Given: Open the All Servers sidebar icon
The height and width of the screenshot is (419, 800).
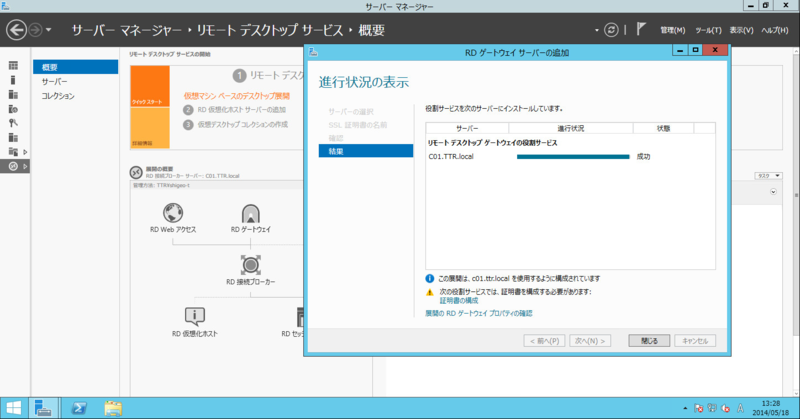Looking at the screenshot, I should coord(13,94).
